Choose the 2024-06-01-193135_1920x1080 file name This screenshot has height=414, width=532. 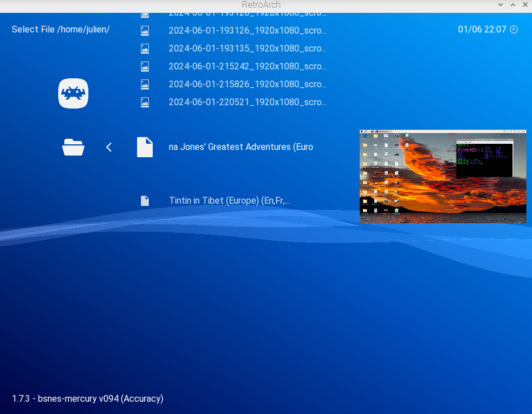(x=247, y=49)
